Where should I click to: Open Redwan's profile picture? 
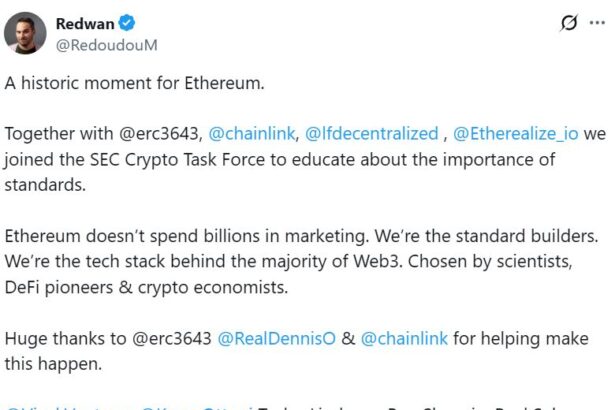click(25, 33)
